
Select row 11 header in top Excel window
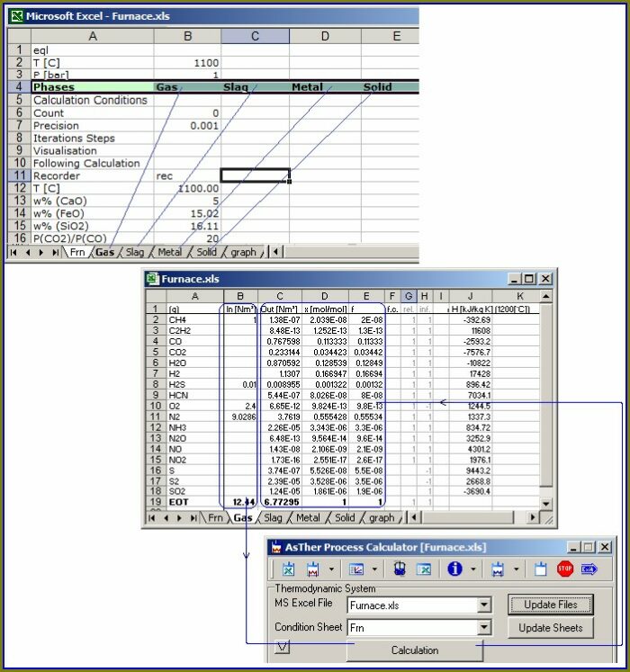(x=19, y=175)
